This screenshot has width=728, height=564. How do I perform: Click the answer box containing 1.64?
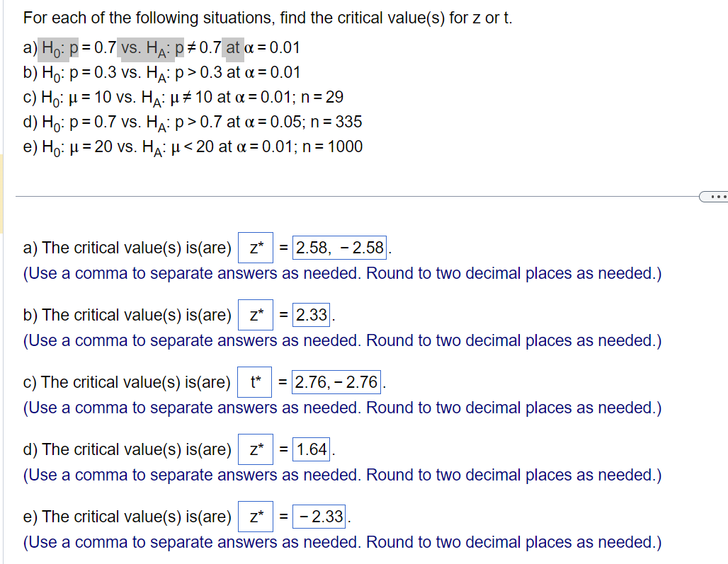click(x=310, y=449)
